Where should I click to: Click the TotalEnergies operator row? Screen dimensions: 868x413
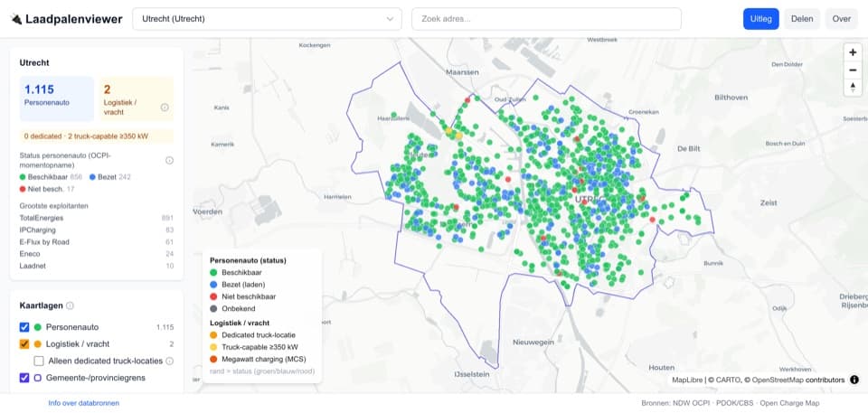click(97, 218)
